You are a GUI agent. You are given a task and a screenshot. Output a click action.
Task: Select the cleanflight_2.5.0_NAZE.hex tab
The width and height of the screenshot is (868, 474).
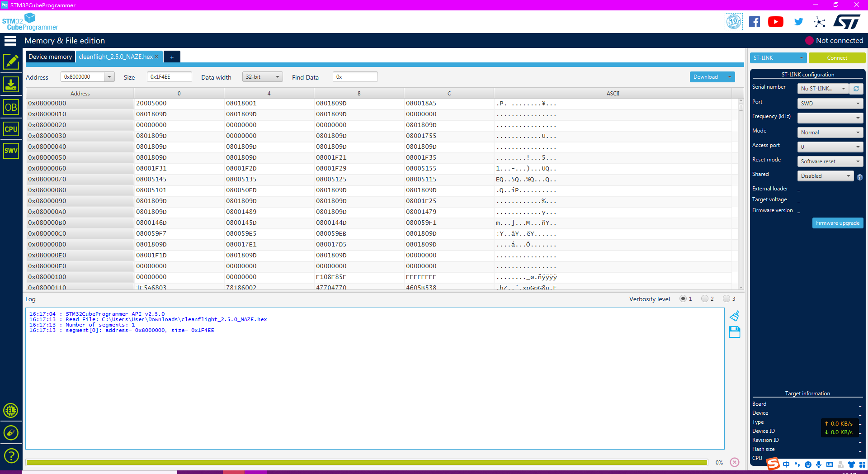[x=116, y=57]
